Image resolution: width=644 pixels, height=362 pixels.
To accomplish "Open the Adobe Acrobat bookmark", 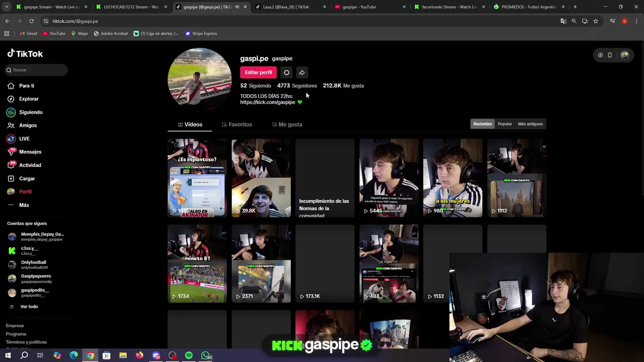I will point(111,33).
